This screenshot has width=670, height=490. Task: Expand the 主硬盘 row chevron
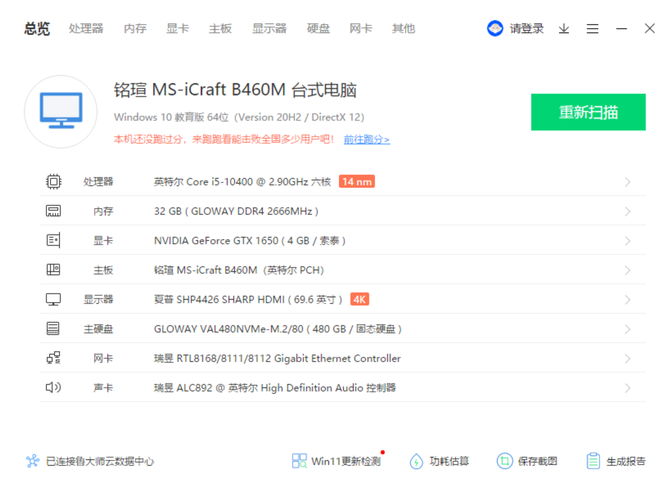point(628,329)
